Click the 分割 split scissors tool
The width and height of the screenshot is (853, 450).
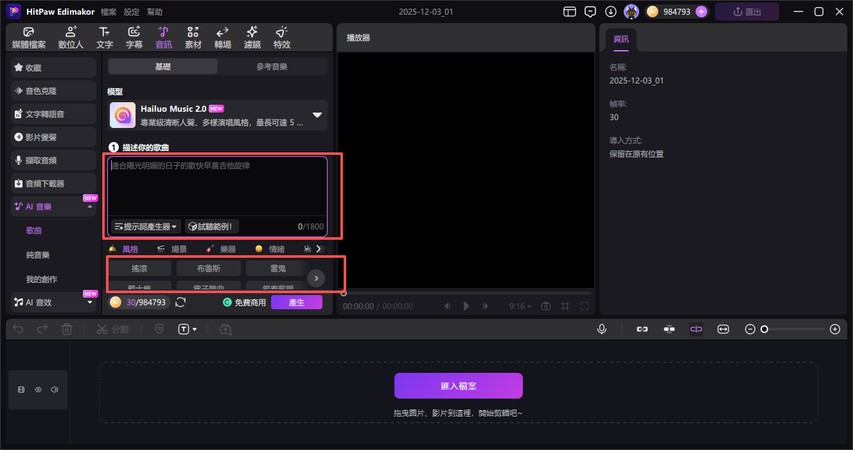[x=112, y=329]
